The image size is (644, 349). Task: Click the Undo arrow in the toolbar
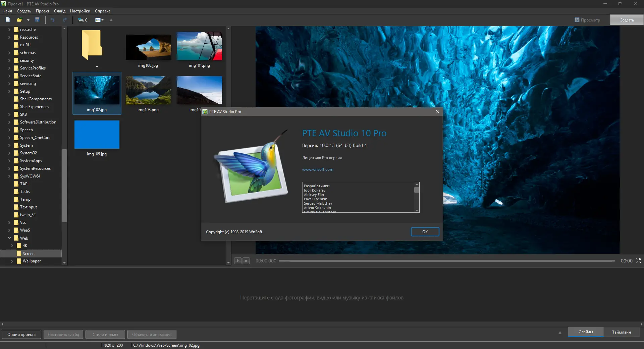[x=52, y=20]
